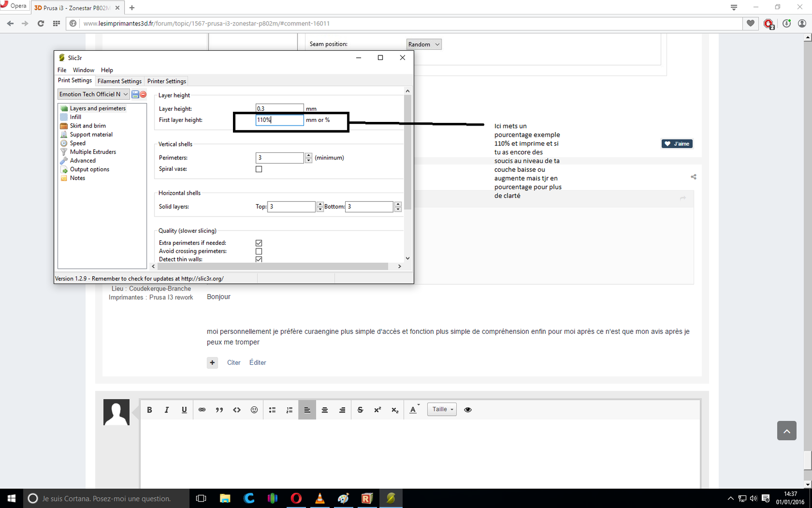Open Opera tab menu dropdown
The width and height of the screenshot is (812, 508).
734,7
